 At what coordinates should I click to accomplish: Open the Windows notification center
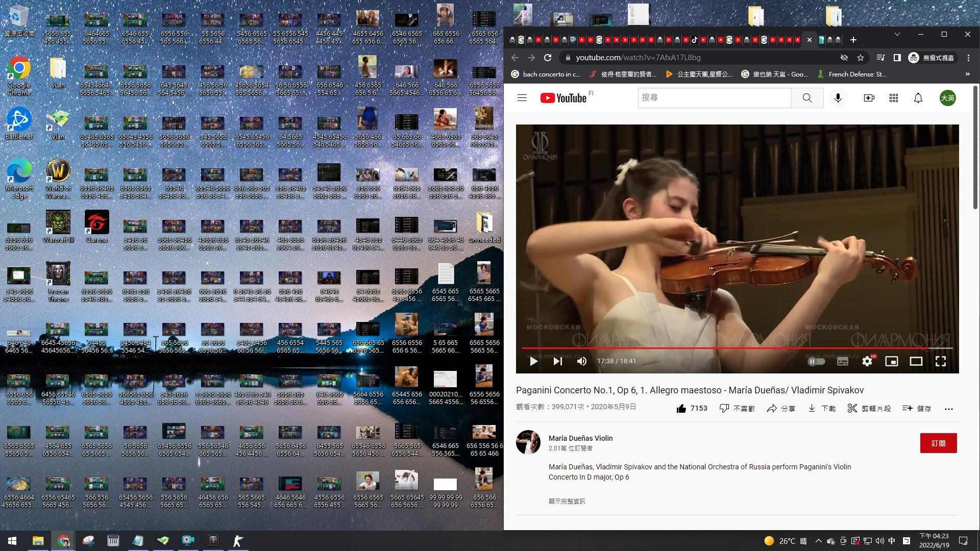(x=963, y=541)
